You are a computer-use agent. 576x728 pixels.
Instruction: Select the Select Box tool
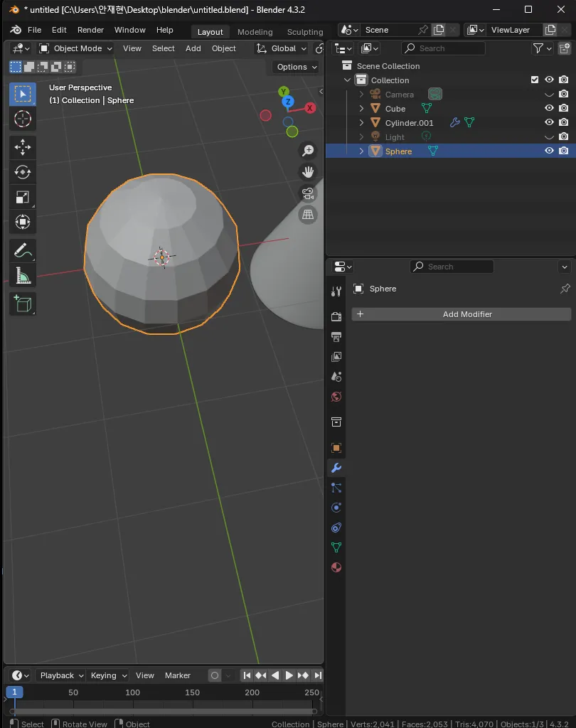[x=22, y=95]
